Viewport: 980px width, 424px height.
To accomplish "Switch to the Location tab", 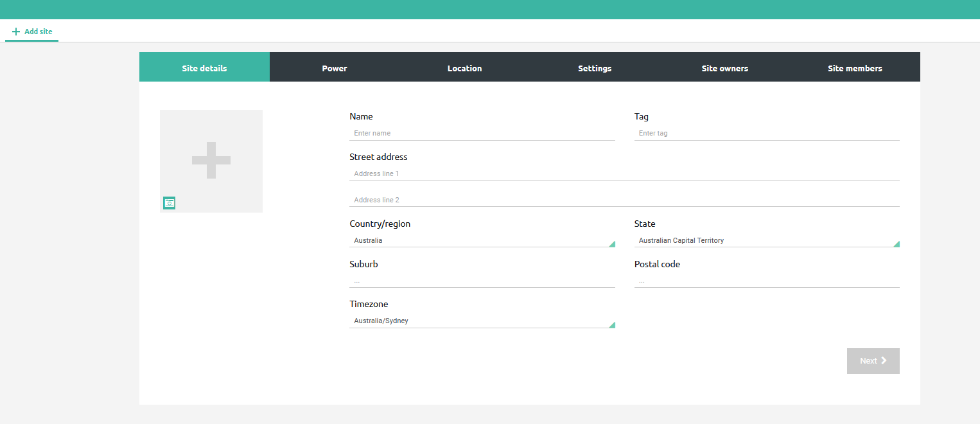I will point(464,68).
